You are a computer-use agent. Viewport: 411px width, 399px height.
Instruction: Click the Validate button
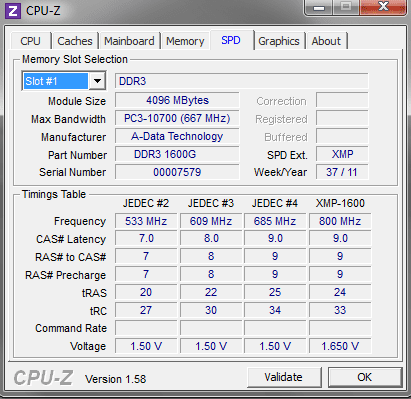284,377
